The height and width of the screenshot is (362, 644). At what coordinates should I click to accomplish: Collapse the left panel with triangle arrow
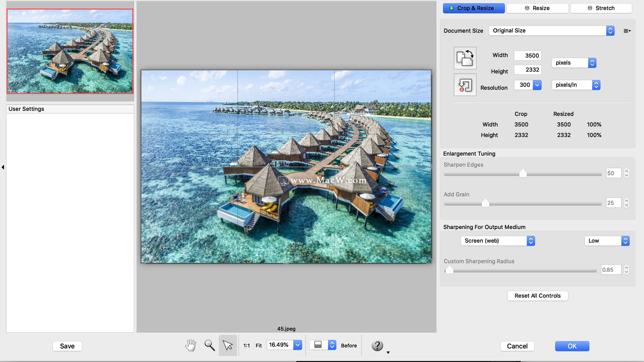pyautogui.click(x=3, y=167)
